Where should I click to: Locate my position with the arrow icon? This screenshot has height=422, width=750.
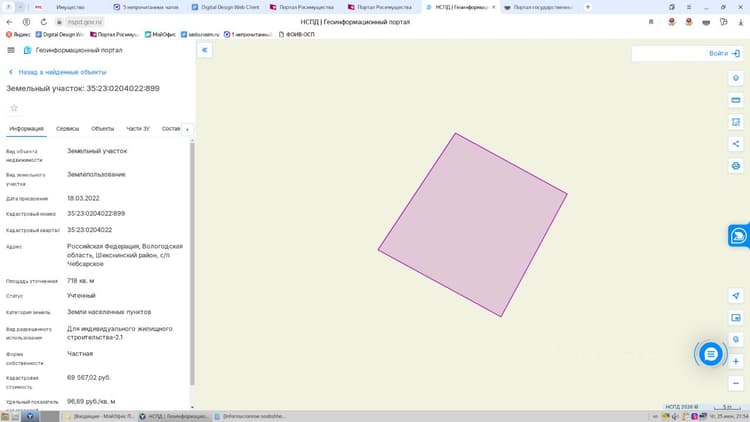point(736,296)
